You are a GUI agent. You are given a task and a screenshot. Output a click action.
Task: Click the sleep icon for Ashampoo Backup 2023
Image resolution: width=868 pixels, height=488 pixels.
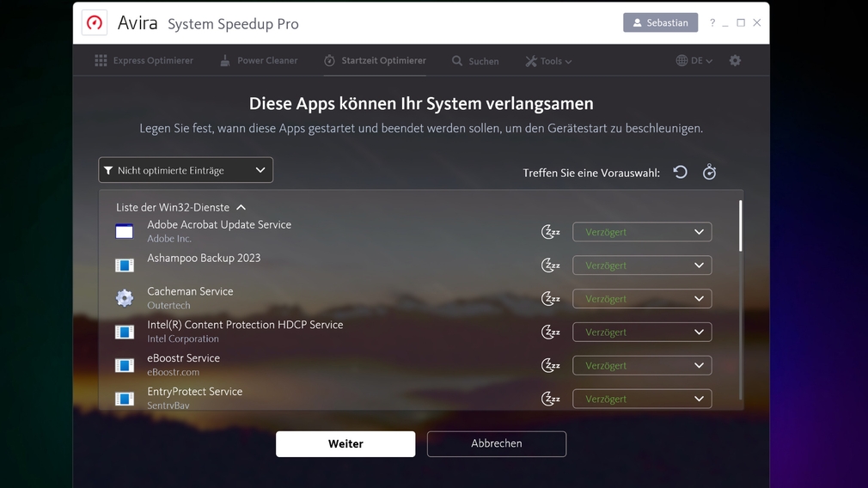(x=550, y=265)
